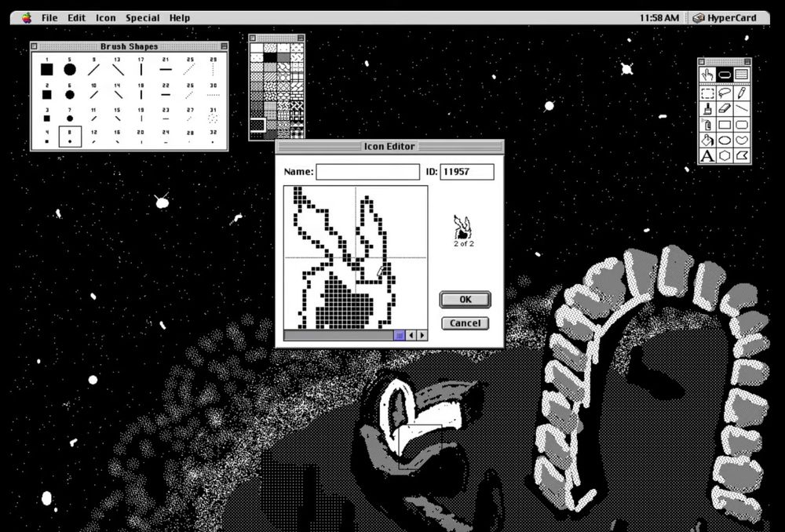Select the largest square brush shape
The height and width of the screenshot is (532, 785).
pyautogui.click(x=47, y=69)
